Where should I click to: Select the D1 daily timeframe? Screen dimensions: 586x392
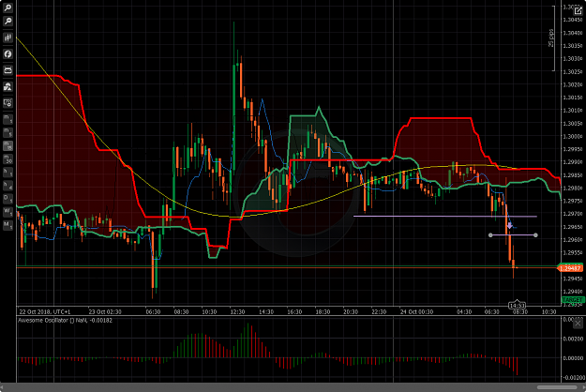point(8,199)
